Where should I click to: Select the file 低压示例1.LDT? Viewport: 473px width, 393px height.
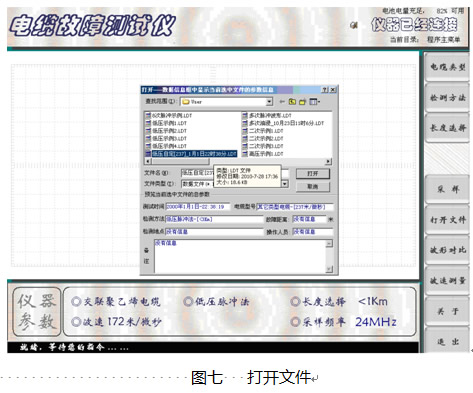166,123
